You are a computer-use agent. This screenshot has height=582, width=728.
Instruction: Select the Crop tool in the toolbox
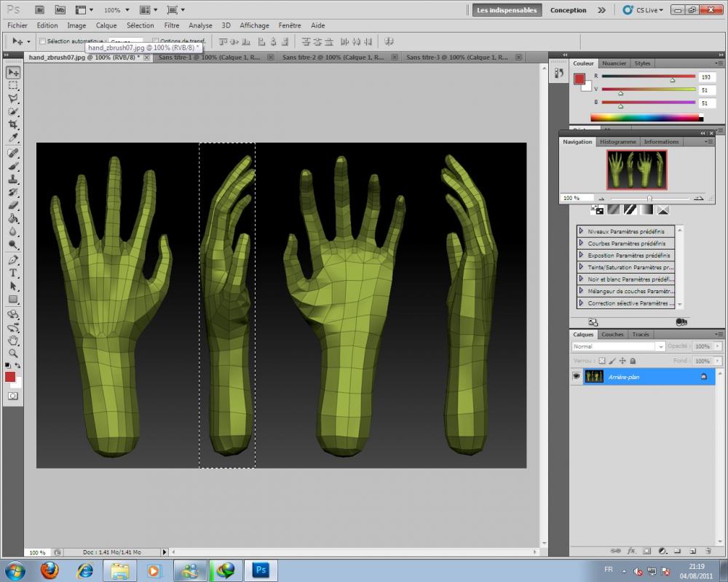tap(13, 124)
